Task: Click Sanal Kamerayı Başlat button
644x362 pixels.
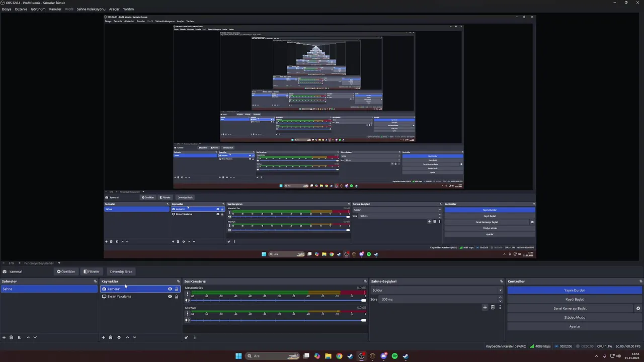Action: pyautogui.click(x=571, y=308)
